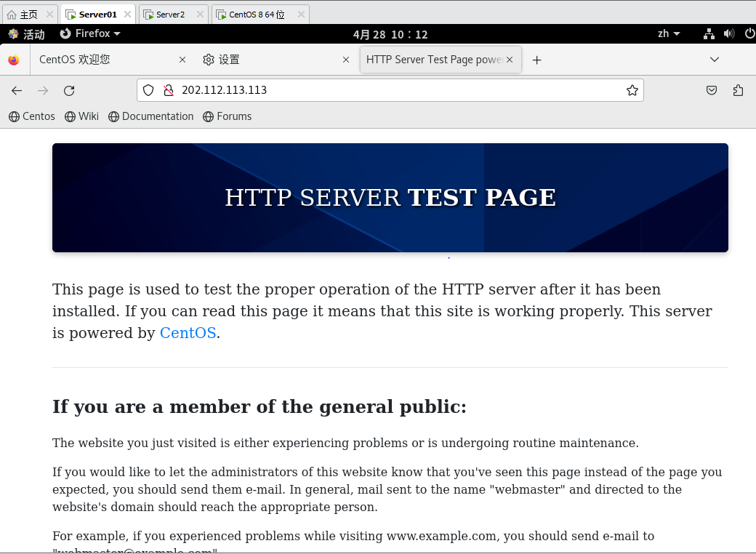Expand the list all tabs chevron
756x554 pixels.
(715, 60)
